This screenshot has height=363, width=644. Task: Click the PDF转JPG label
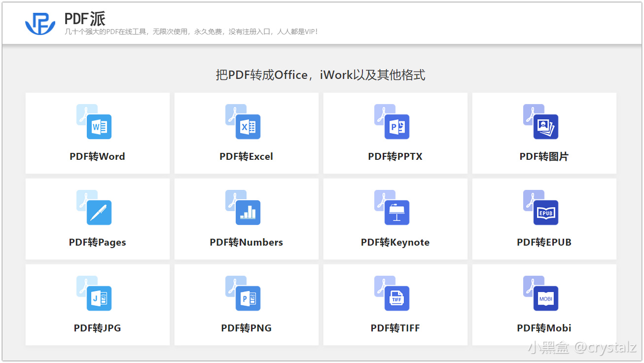97,328
